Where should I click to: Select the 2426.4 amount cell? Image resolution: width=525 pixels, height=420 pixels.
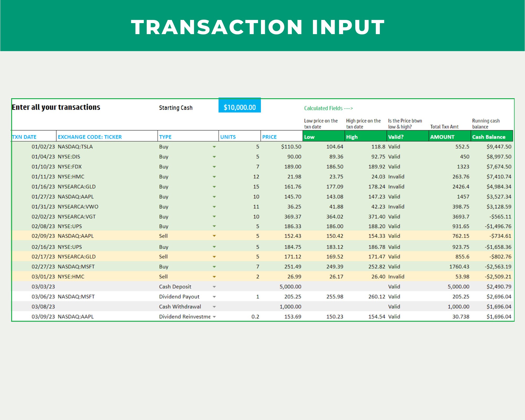[x=450, y=187]
